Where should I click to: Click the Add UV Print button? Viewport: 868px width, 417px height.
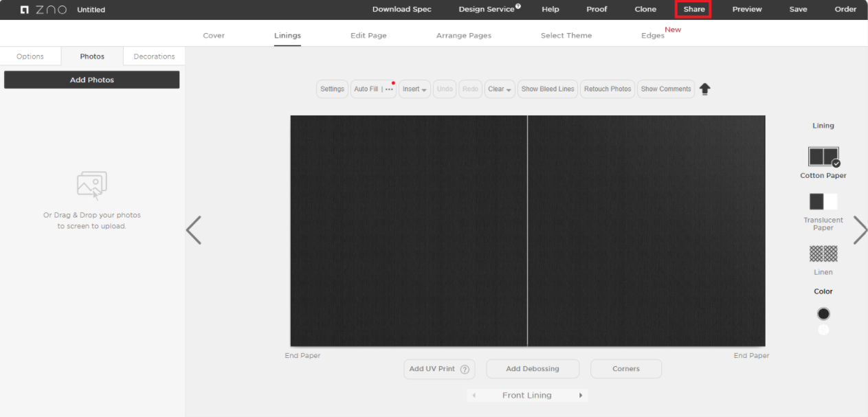coord(439,369)
